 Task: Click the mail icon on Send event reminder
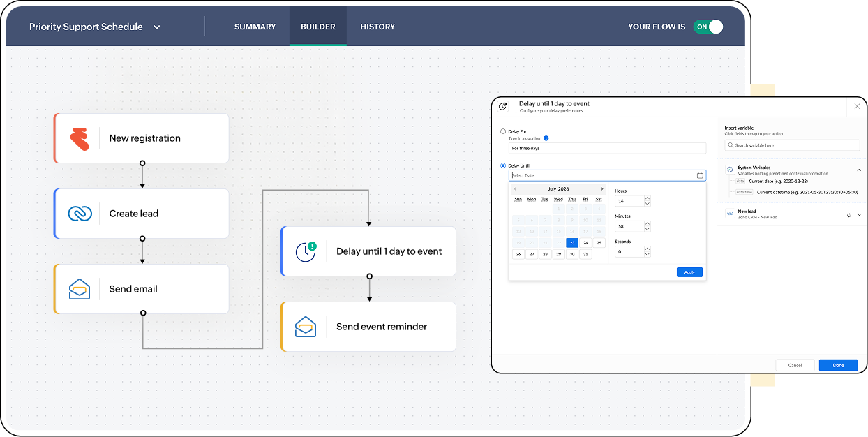[x=306, y=327]
